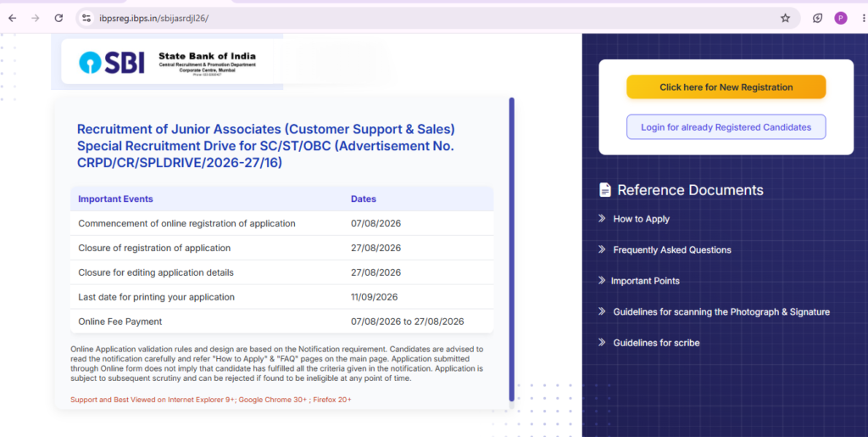Click the SBI logo
The height and width of the screenshot is (437, 868).
click(x=112, y=63)
